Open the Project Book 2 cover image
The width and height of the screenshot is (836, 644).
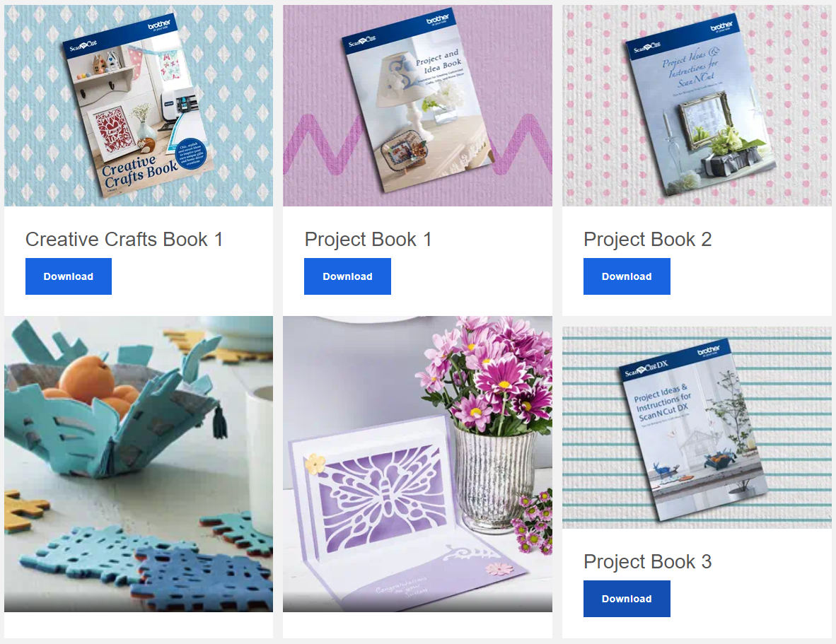pos(697,105)
